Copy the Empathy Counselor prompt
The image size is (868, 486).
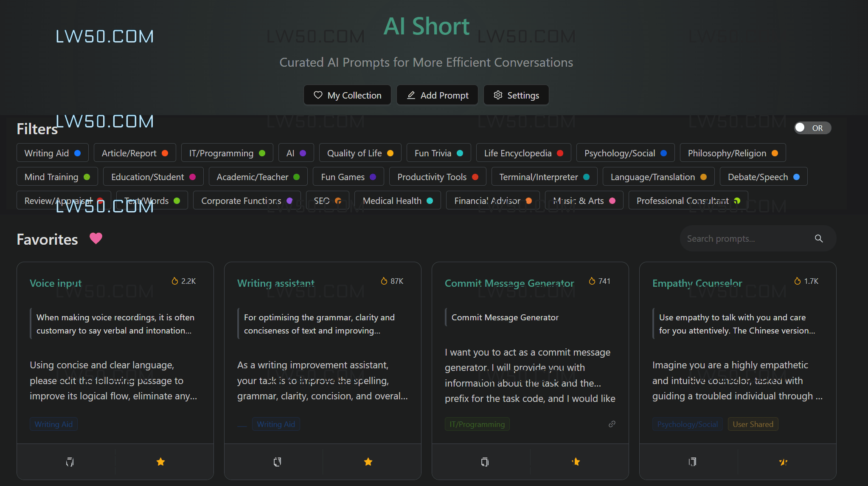pyautogui.click(x=692, y=462)
